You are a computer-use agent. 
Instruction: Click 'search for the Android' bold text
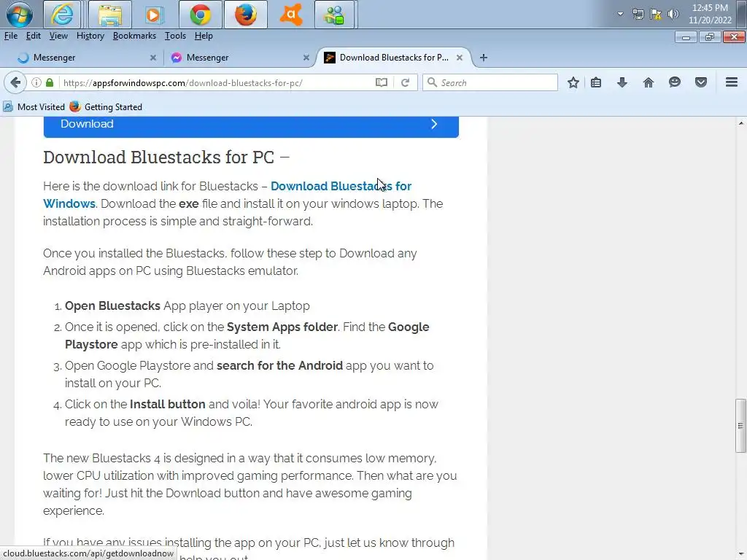coord(279,366)
